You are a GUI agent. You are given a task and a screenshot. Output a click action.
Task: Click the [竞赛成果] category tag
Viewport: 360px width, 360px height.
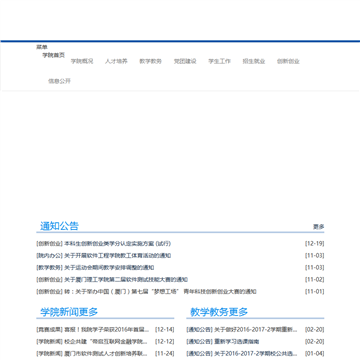(x=49, y=330)
